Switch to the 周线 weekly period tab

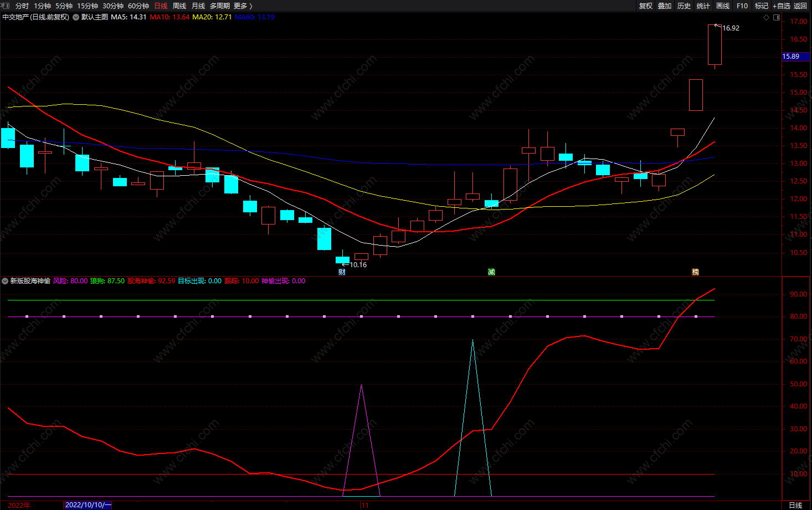click(x=179, y=6)
